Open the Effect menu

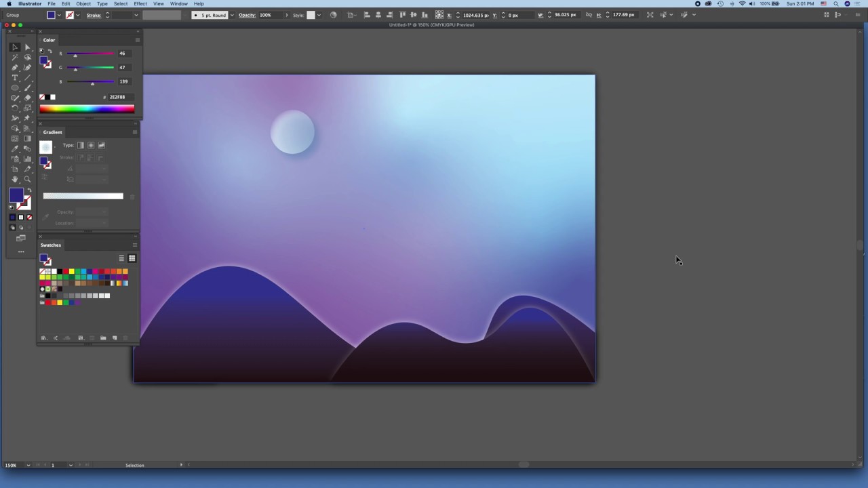click(x=140, y=3)
